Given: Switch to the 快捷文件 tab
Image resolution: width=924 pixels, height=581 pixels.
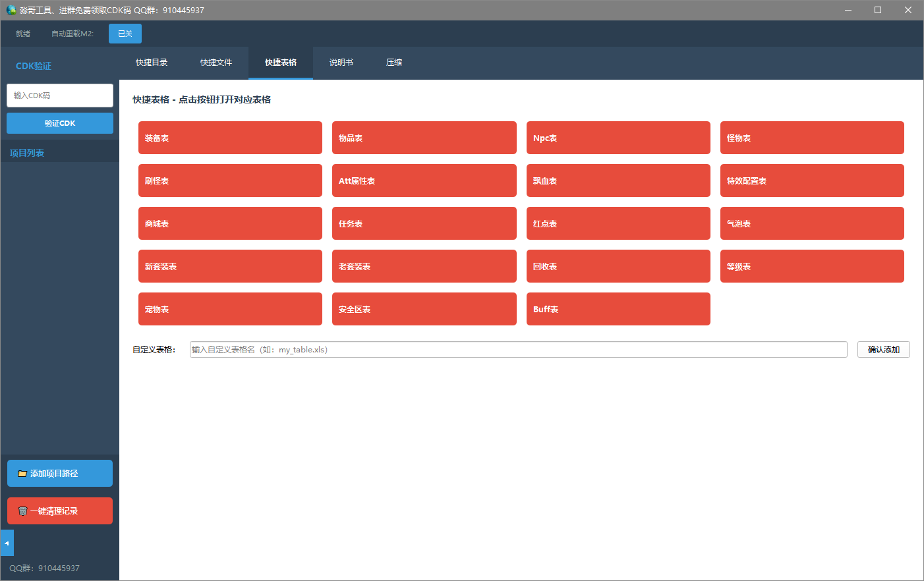Looking at the screenshot, I should pos(216,63).
